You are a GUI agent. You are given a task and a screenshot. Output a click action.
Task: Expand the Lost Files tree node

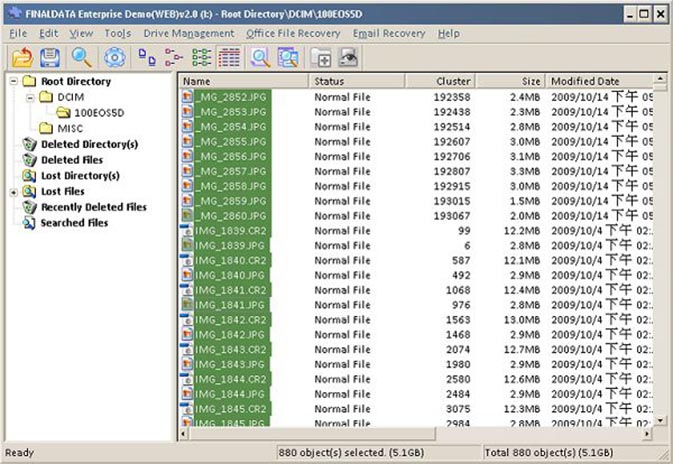[x=14, y=192]
